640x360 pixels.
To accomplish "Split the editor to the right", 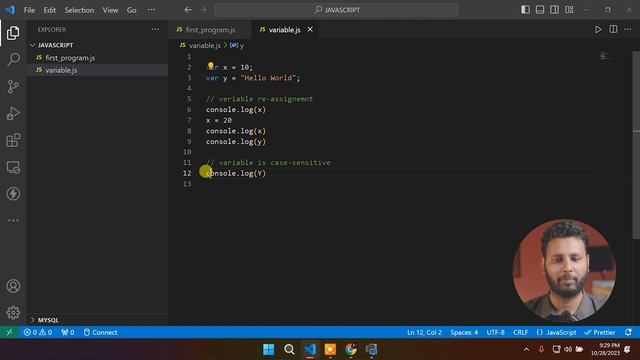I will tap(613, 29).
